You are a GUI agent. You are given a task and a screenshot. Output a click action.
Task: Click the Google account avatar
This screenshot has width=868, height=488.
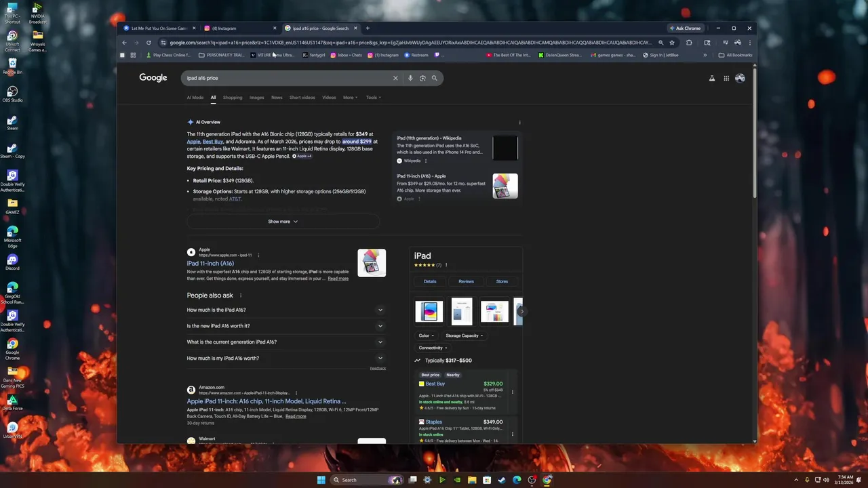(740, 78)
